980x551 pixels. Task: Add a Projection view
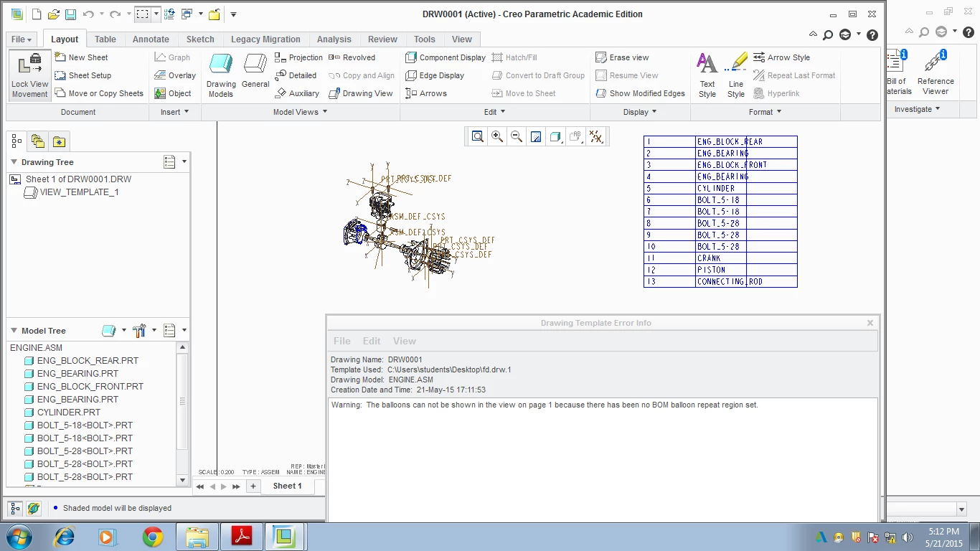click(x=298, y=57)
